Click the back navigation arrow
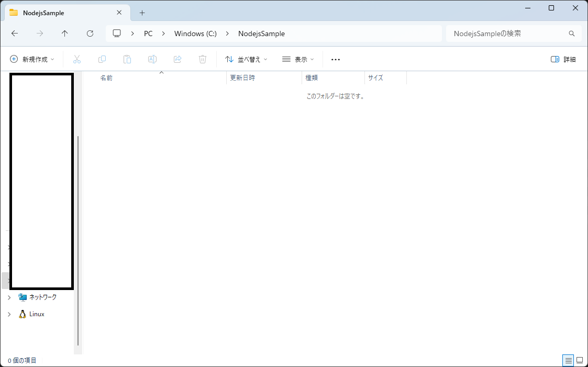Viewport: 588px width, 367px height. pyautogui.click(x=15, y=33)
